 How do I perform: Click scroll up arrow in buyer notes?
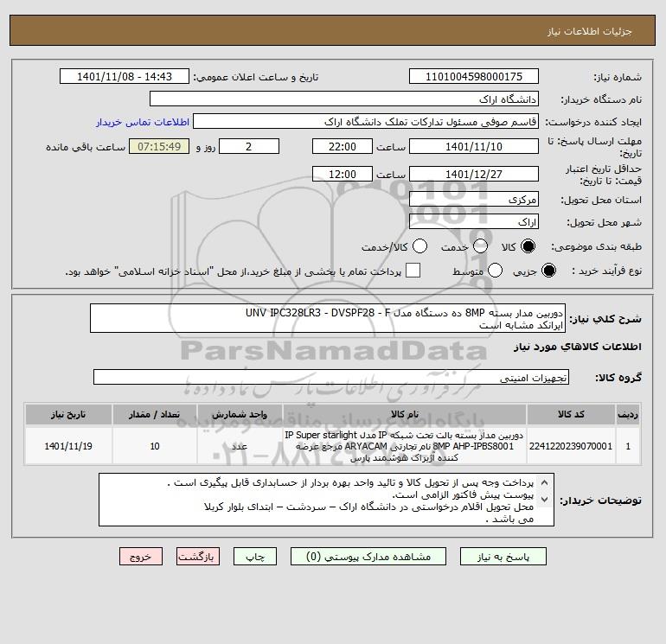[x=544, y=482]
